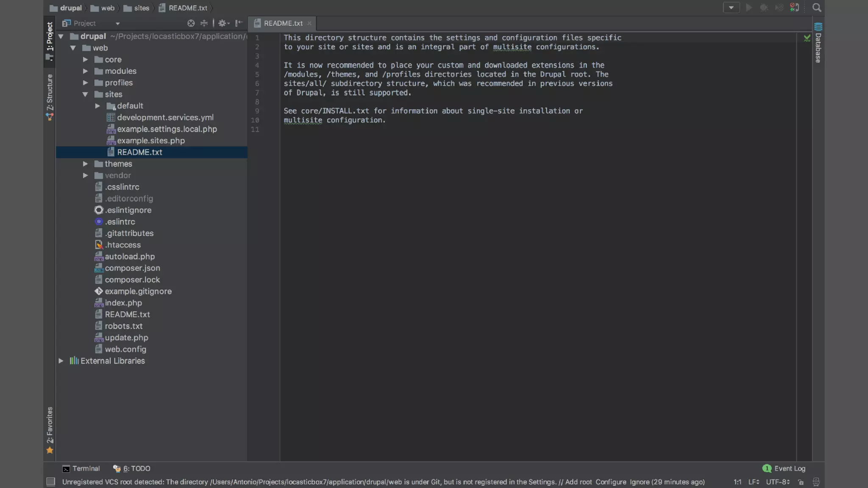This screenshot has width=868, height=488.
Task: Click Configure in VCS notification
Action: pyautogui.click(x=611, y=482)
